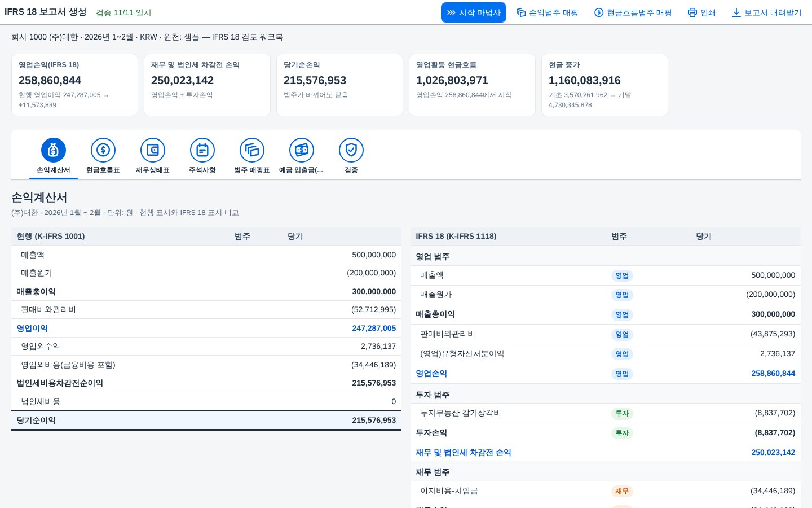This screenshot has height=508, width=812.
Task: Click the 247,287,005 value in 영업이익 row
Action: pyautogui.click(x=374, y=328)
